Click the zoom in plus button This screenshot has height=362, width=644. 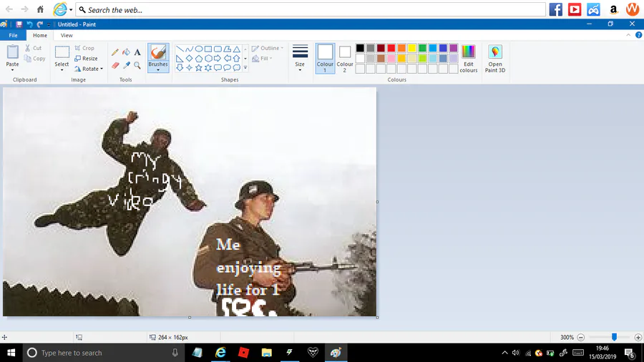638,338
